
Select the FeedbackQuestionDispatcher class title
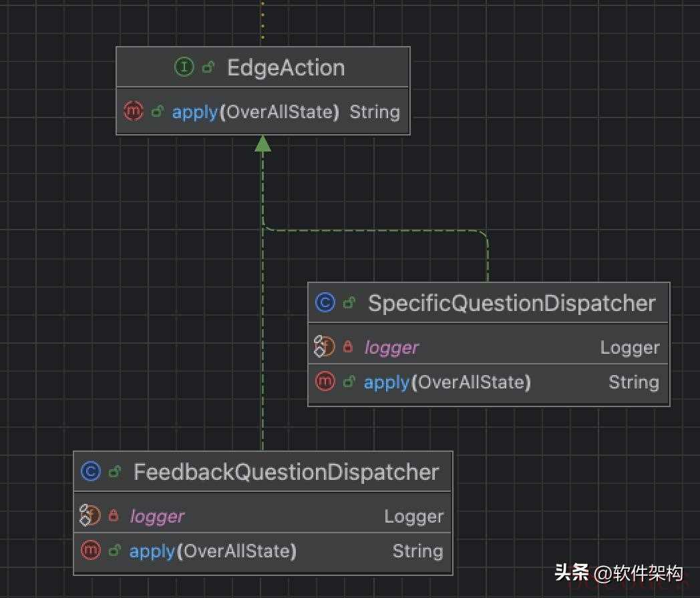(286, 472)
